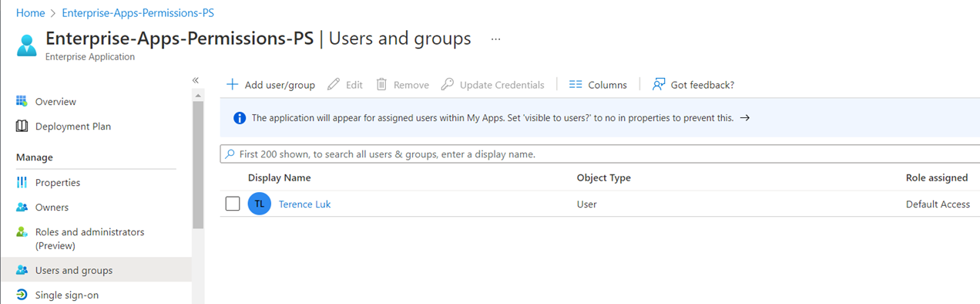Click Update Credentials toolbar button

[492, 85]
